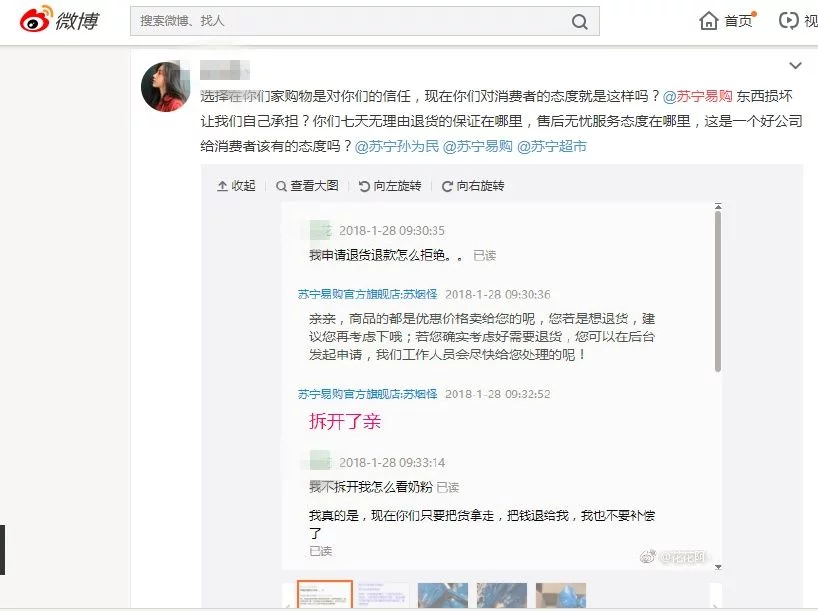Screen dimensions: 818x611
Task: Click the scrollbar up arrow
Action: pos(718,206)
